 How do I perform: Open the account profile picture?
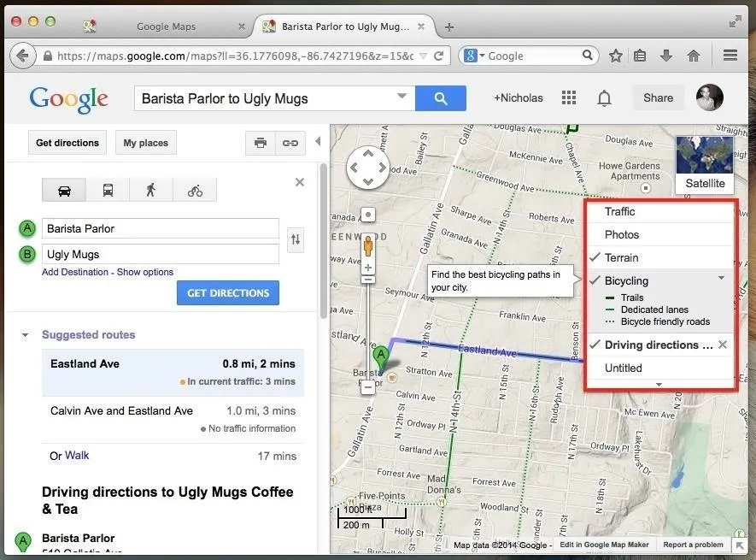point(709,97)
